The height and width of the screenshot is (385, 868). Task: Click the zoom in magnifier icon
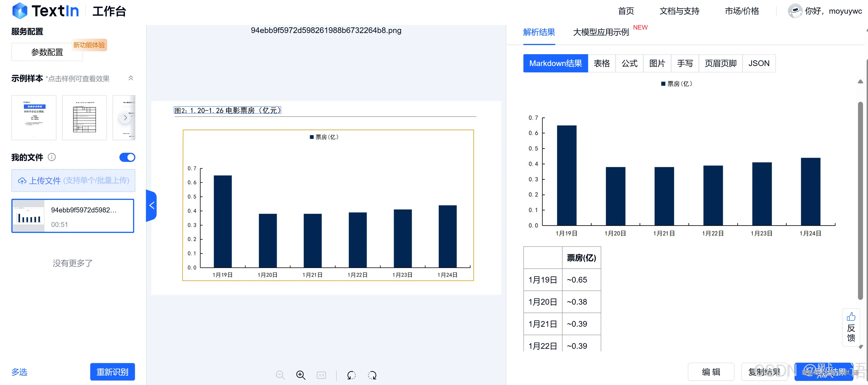tap(300, 375)
